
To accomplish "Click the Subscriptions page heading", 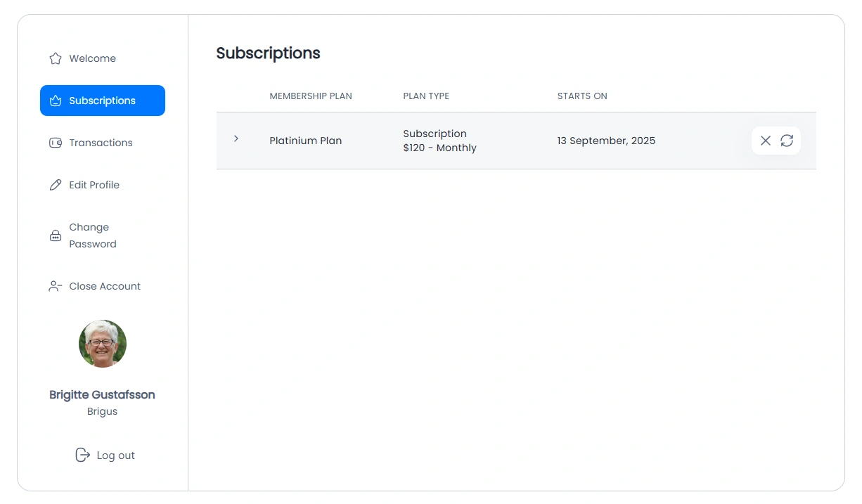I will (x=268, y=53).
